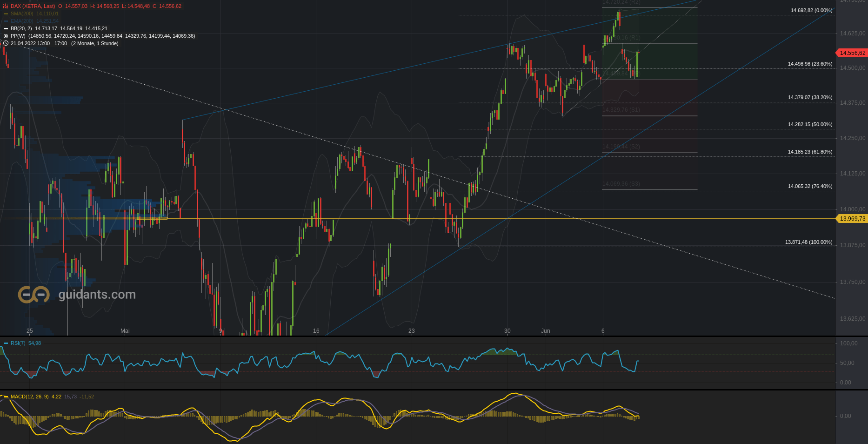868x444 pixels.
Task: Click the RSI axis value 100,00
Action: [849, 343]
